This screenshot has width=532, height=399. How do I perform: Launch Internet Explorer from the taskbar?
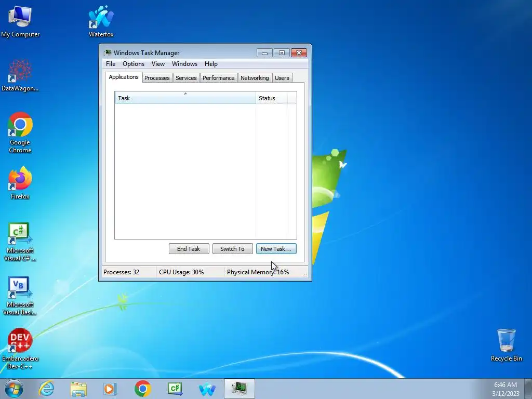click(46, 389)
